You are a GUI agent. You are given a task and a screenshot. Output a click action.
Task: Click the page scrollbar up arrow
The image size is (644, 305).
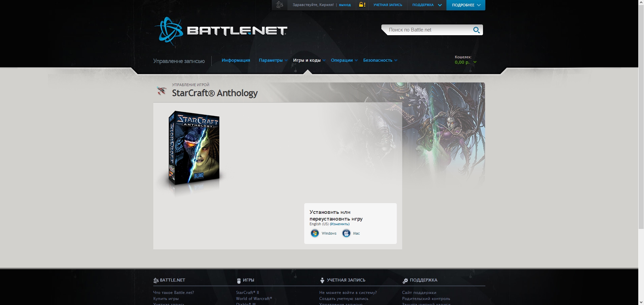[x=641, y=3]
